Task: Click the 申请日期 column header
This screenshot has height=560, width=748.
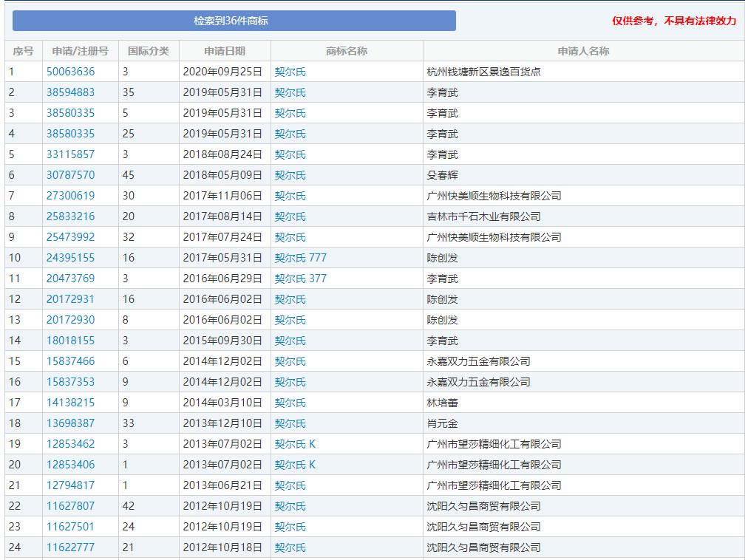Action: [224, 51]
